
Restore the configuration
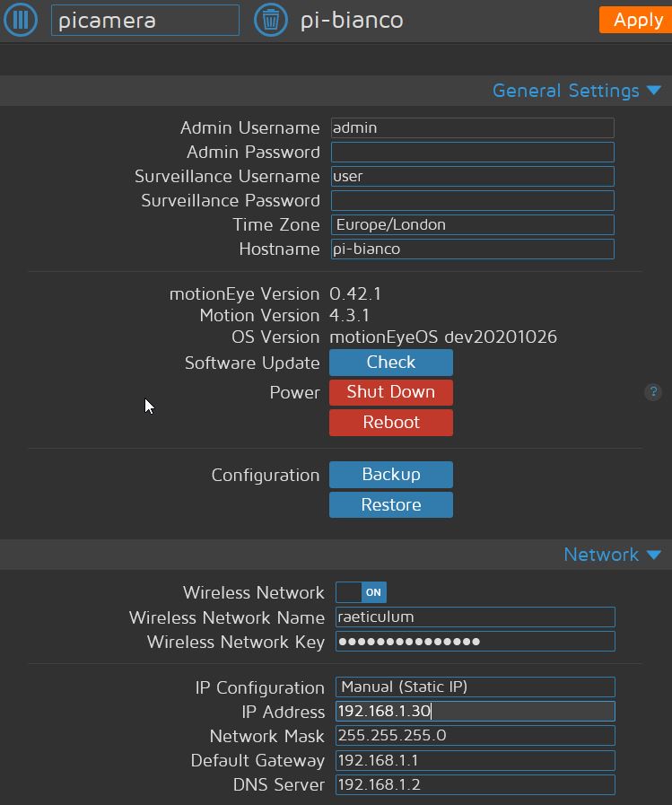click(390, 504)
